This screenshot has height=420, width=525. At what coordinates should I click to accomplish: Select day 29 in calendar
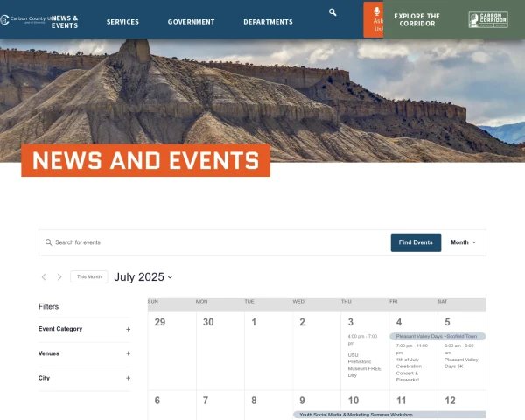(x=160, y=322)
